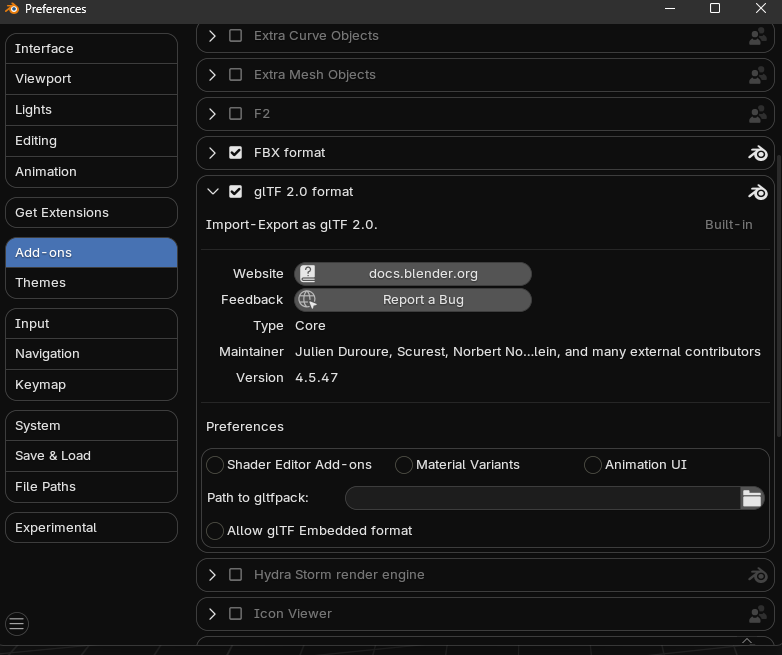Screen dimensions: 782x655
Task: Expand Hydra Storm render engine details
Action: tap(212, 575)
